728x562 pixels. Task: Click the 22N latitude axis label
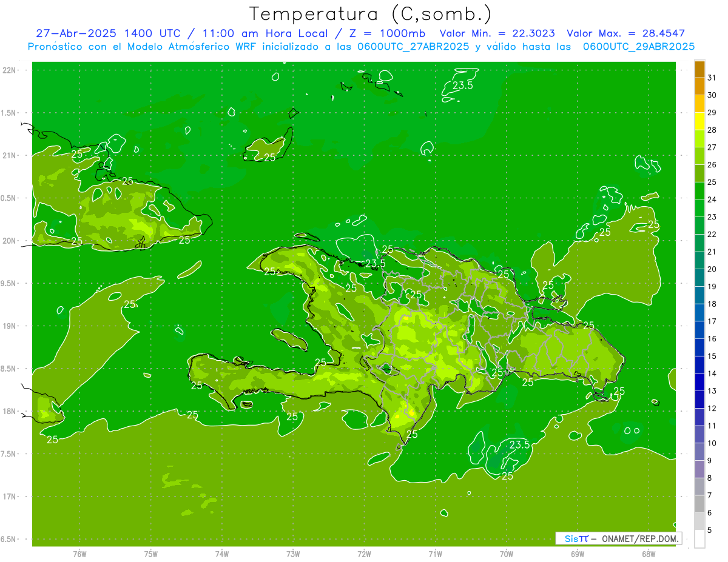tap(9, 70)
